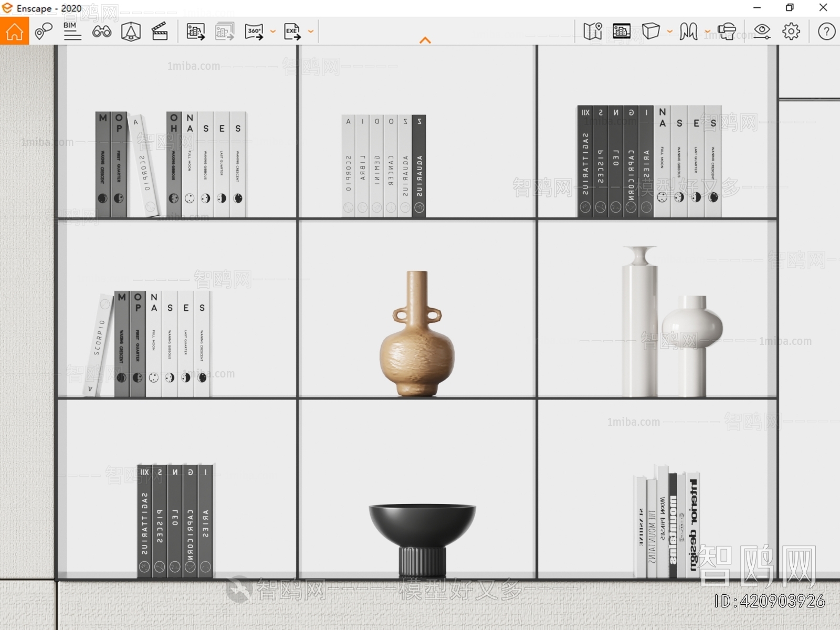Screen dimensions: 840x630
Task: Click the orange Home icon
Action: coord(14,31)
